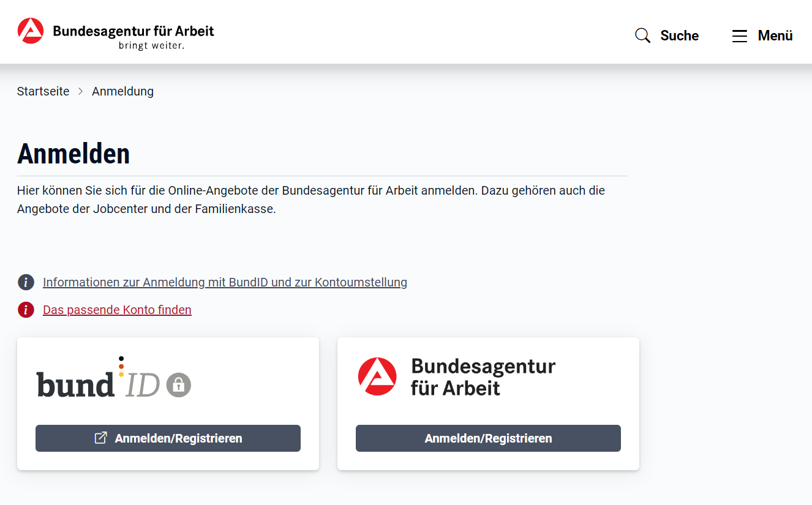Click the hamburger menu icon
Image resolution: width=812 pixels, height=505 pixels.
740,36
